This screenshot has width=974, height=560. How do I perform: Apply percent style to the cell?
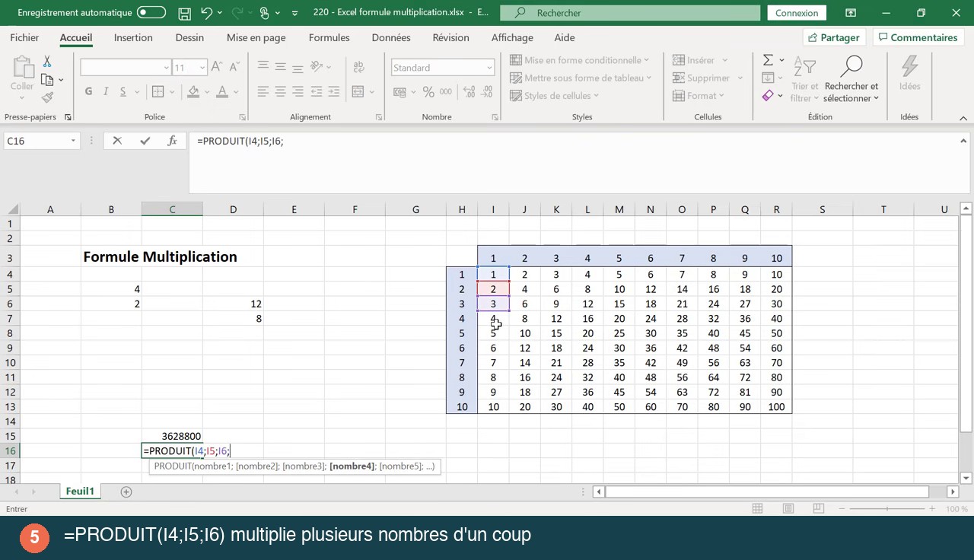pyautogui.click(x=428, y=92)
